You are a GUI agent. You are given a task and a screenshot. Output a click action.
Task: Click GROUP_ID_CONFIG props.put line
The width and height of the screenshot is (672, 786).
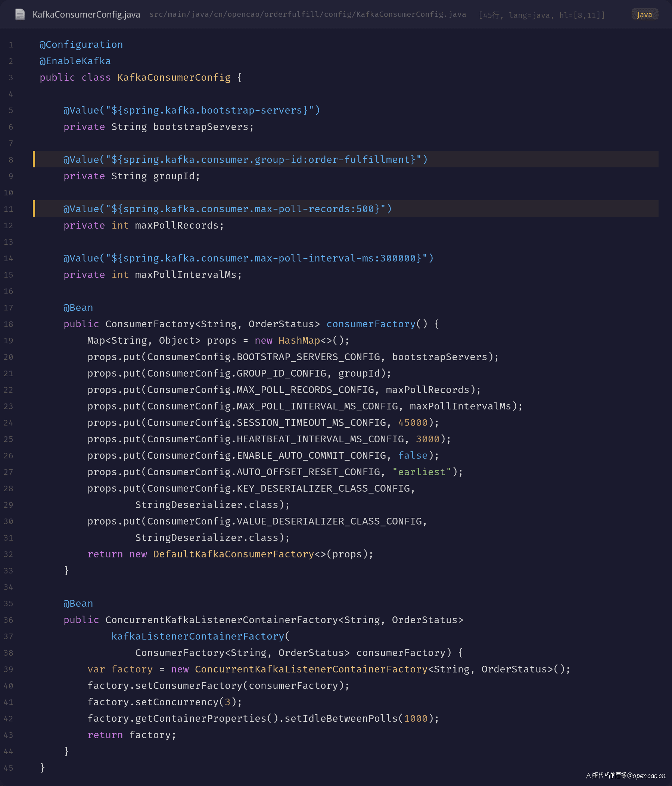239,373
